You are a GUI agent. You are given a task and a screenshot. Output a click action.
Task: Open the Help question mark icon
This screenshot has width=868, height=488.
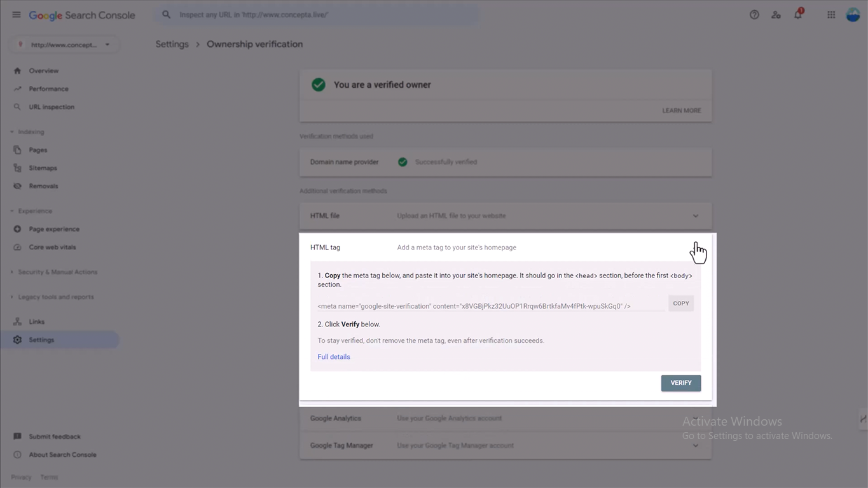click(754, 15)
